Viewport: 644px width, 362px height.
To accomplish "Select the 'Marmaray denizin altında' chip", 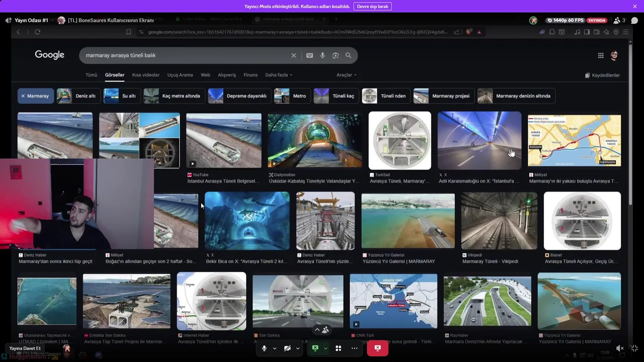I will pyautogui.click(x=515, y=96).
